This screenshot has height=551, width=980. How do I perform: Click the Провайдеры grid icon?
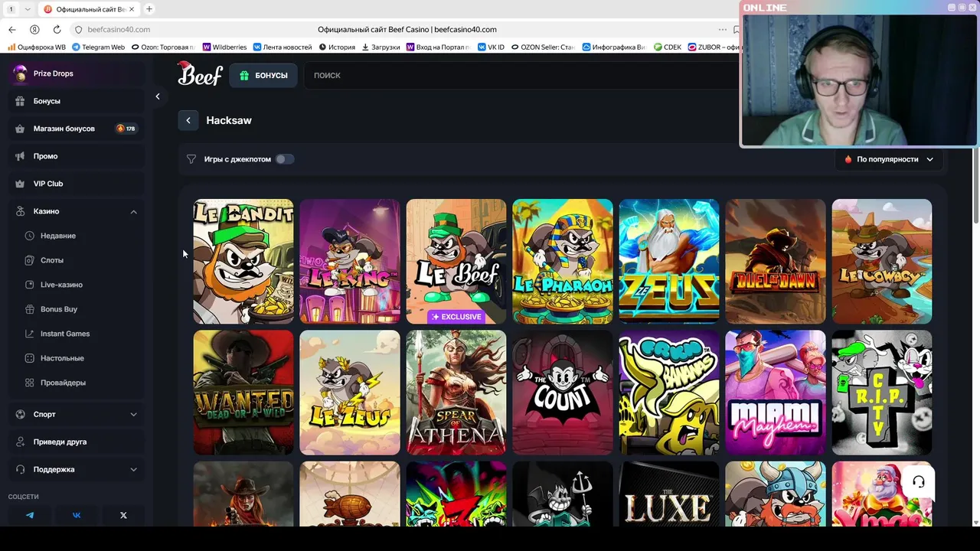click(x=30, y=383)
